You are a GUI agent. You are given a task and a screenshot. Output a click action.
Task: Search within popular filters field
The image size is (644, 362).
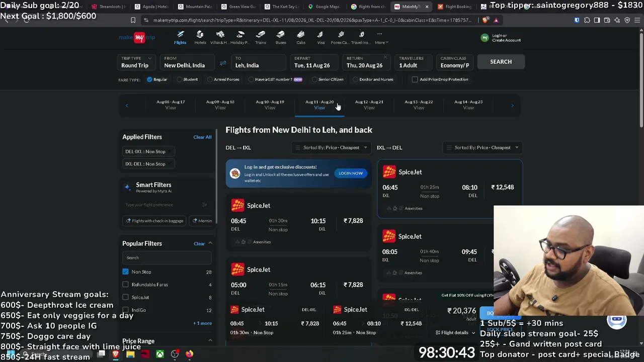pyautogui.click(x=167, y=258)
